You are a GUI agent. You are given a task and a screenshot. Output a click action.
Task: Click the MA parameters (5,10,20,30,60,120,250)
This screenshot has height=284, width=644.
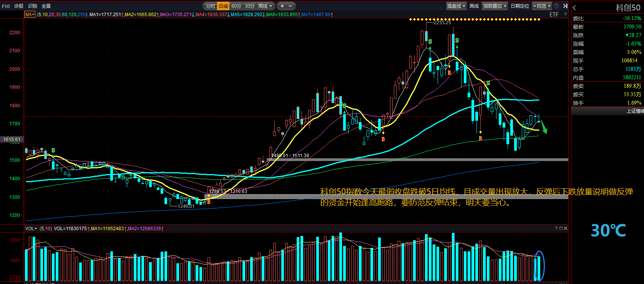[62, 15]
